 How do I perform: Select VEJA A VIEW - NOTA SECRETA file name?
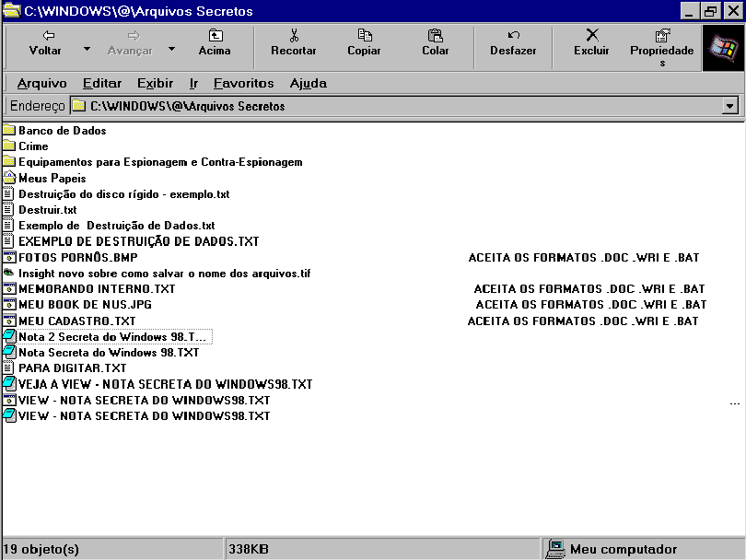click(x=166, y=384)
